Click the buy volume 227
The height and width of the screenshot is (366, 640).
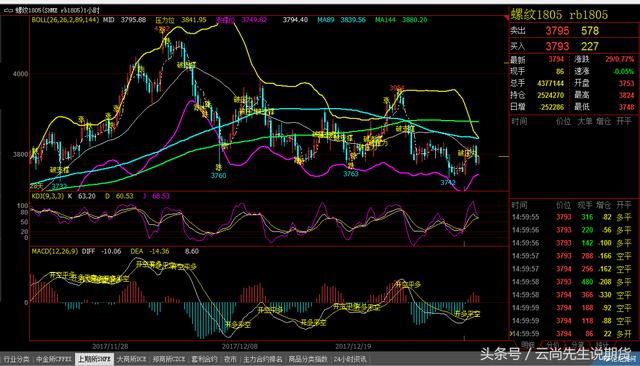(590, 46)
